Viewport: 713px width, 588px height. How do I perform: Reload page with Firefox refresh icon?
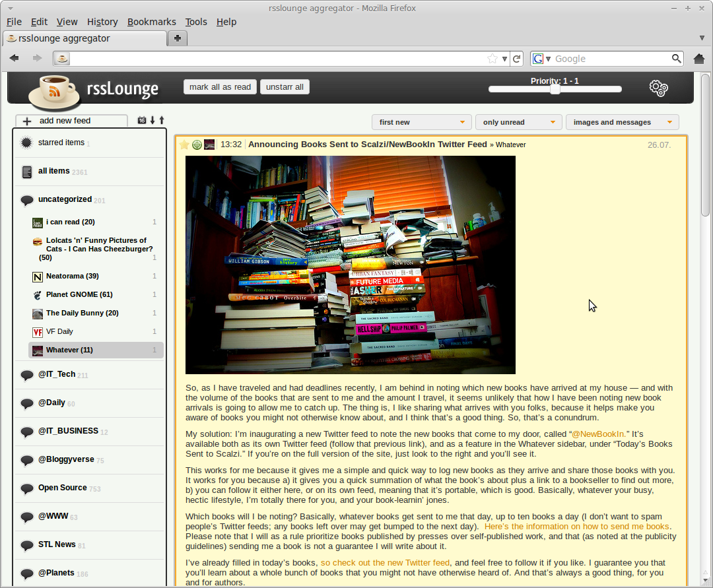(517, 59)
